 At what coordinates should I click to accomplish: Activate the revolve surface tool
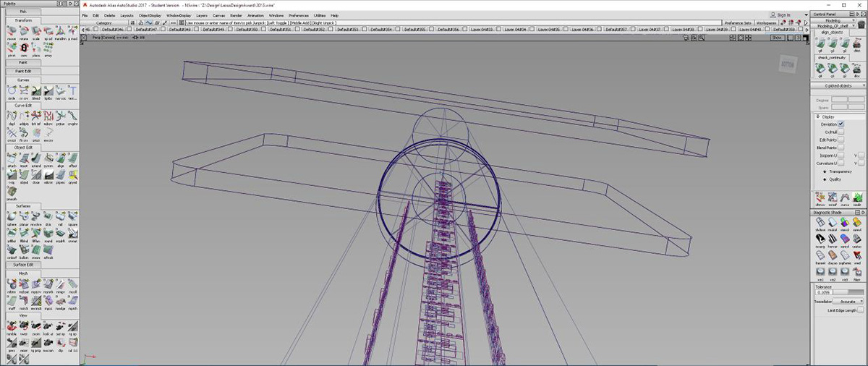(x=36, y=216)
